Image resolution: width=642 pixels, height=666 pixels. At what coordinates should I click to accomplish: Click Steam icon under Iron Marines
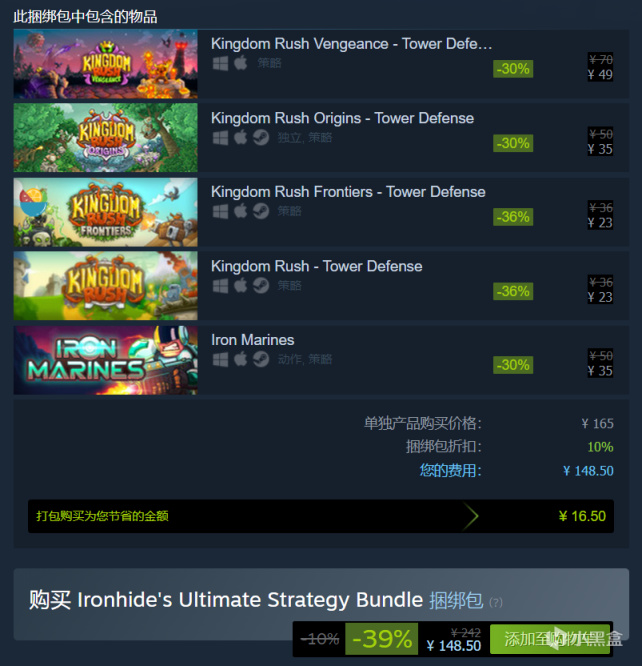click(261, 359)
